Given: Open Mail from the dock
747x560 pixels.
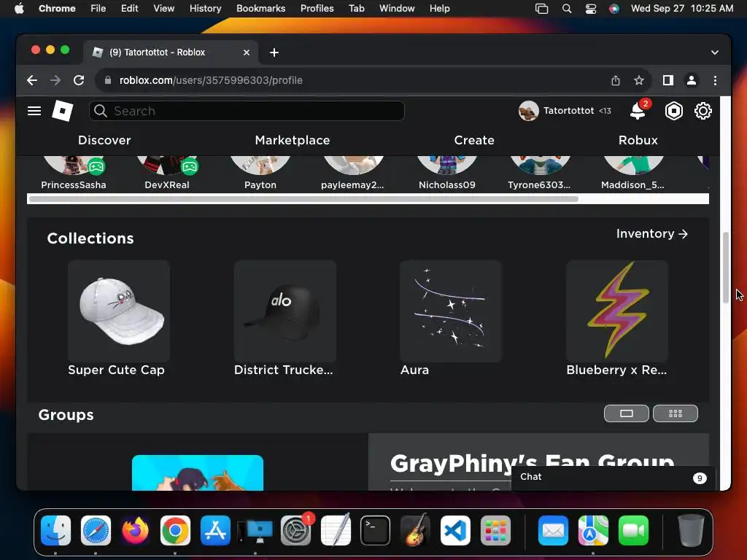Looking at the screenshot, I should pos(553,530).
